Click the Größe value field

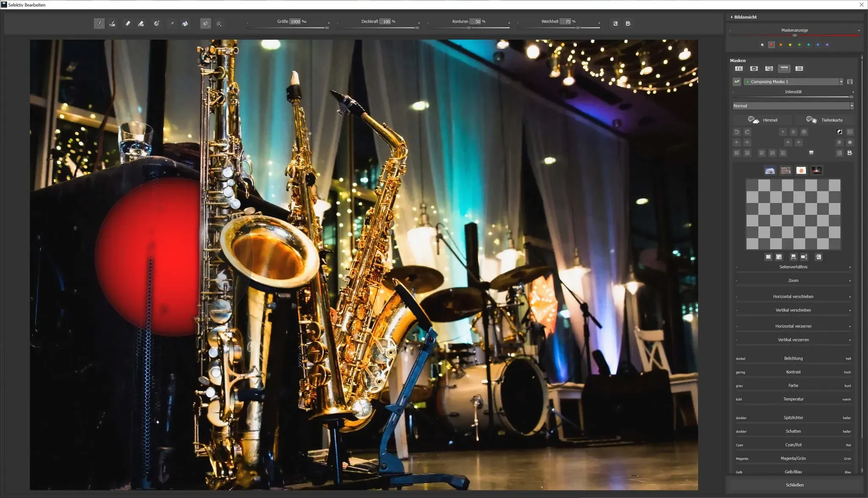coord(295,22)
